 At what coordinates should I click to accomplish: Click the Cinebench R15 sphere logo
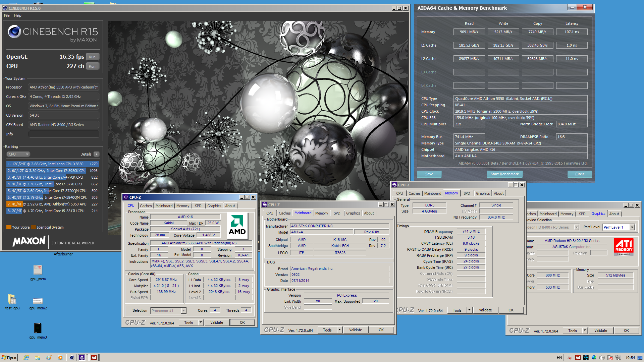tap(14, 32)
